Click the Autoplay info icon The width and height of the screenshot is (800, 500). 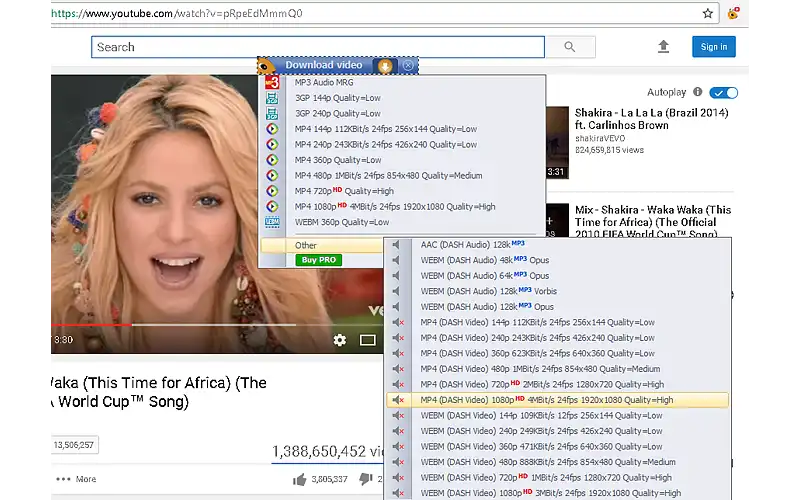[697, 92]
